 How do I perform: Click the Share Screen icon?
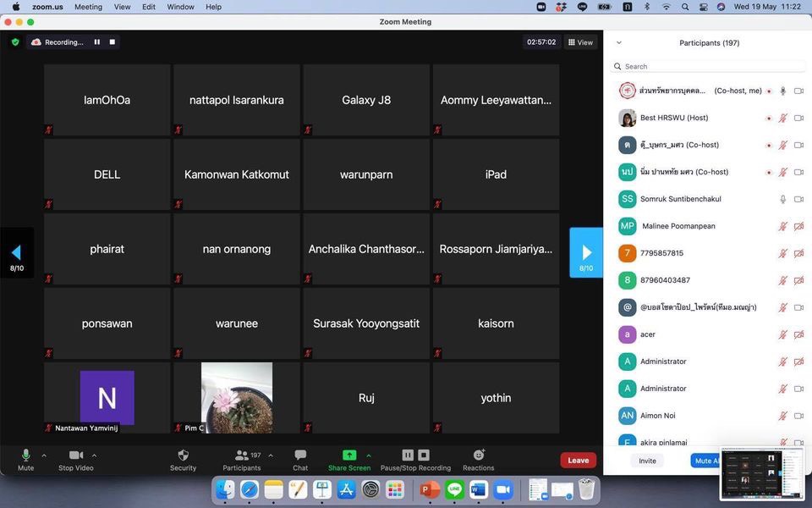tap(348, 456)
